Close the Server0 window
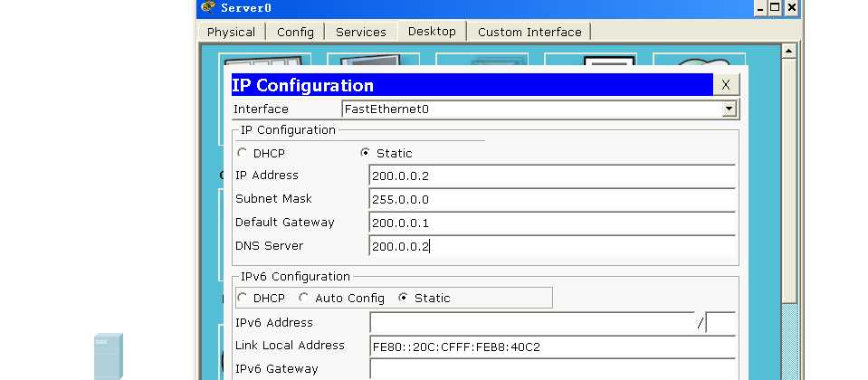The height and width of the screenshot is (380, 868). tap(792, 8)
